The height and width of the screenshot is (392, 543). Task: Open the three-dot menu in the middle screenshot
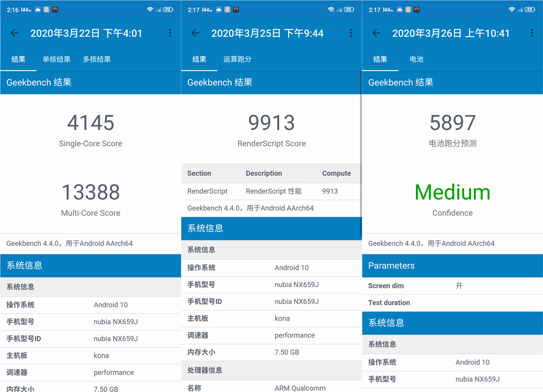pos(351,33)
